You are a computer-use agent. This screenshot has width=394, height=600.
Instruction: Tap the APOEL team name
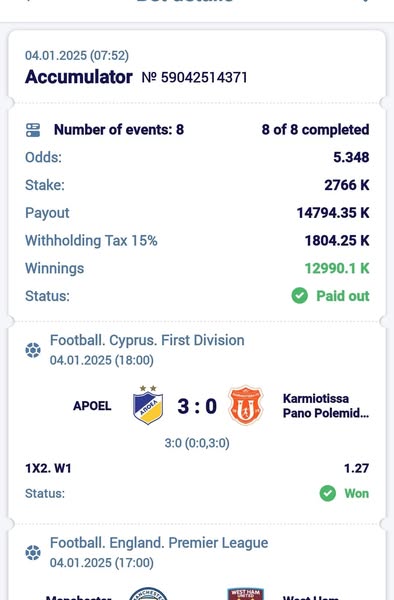(x=92, y=406)
